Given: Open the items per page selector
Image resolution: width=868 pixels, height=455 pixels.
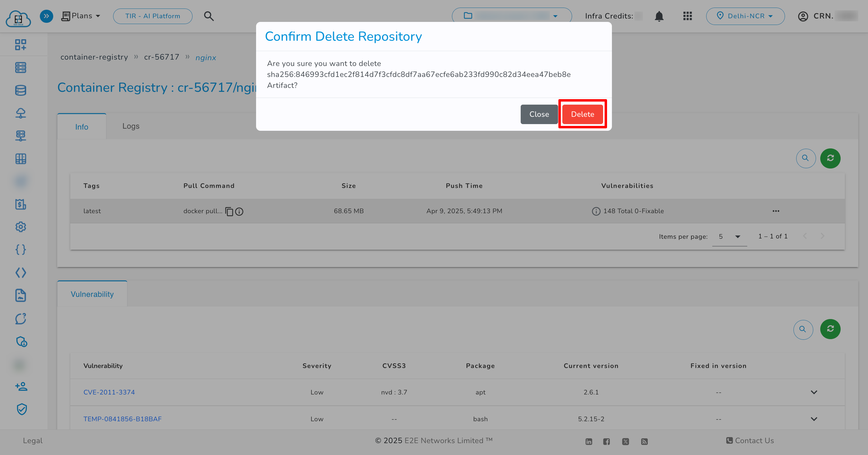Looking at the screenshot, I should pyautogui.click(x=729, y=236).
